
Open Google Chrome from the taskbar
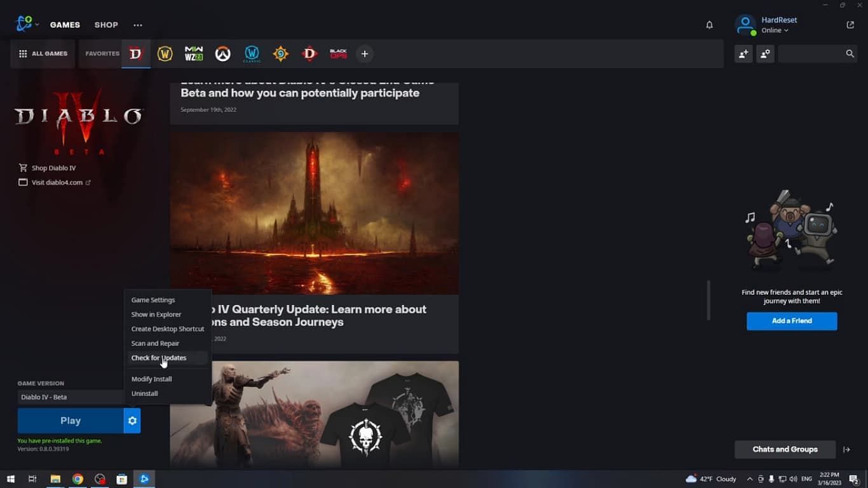coord(78,479)
